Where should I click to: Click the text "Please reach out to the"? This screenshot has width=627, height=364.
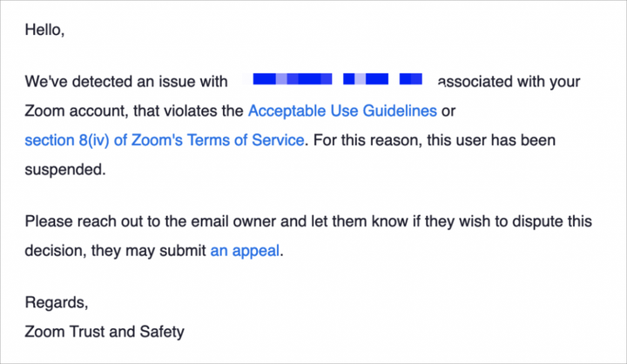[x=102, y=222]
